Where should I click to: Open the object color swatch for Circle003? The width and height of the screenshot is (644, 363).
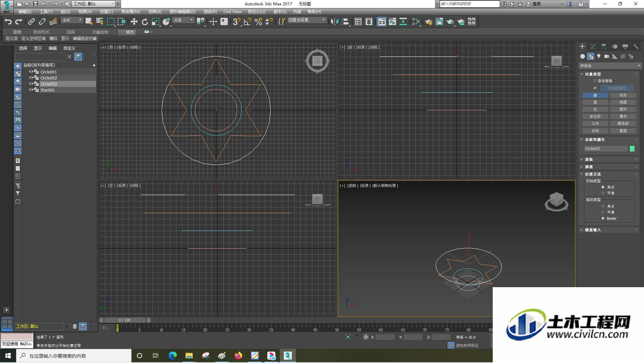(632, 149)
